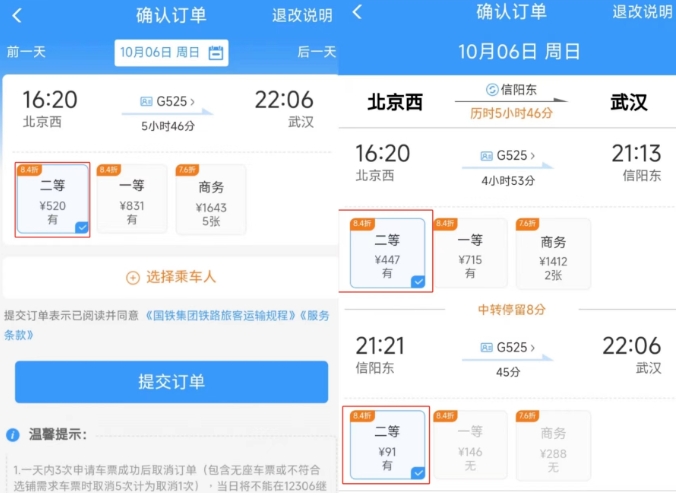Tap the 温馨提示 info icon
This screenshot has width=676, height=495.
pos(13,435)
